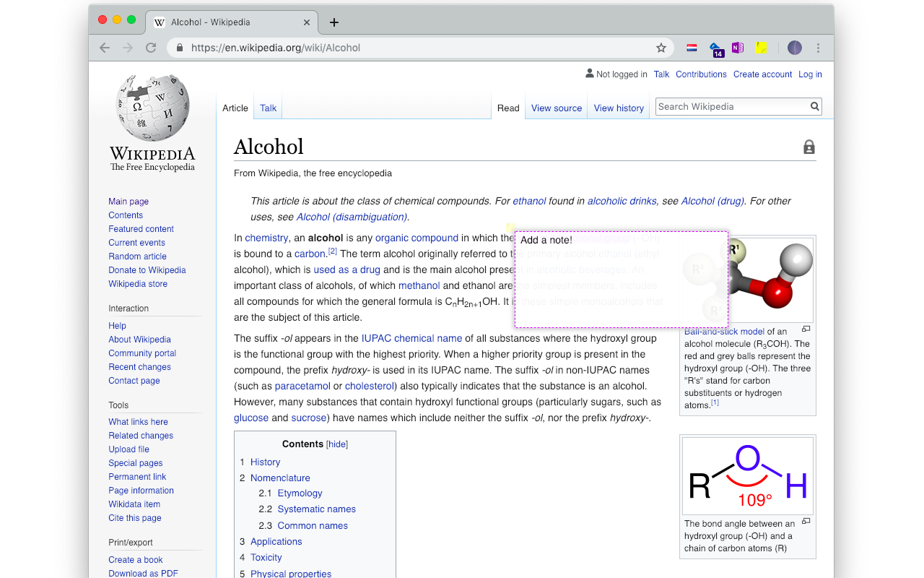Jump to Etymology section in Contents
This screenshot has width=924, height=578.
(x=300, y=493)
